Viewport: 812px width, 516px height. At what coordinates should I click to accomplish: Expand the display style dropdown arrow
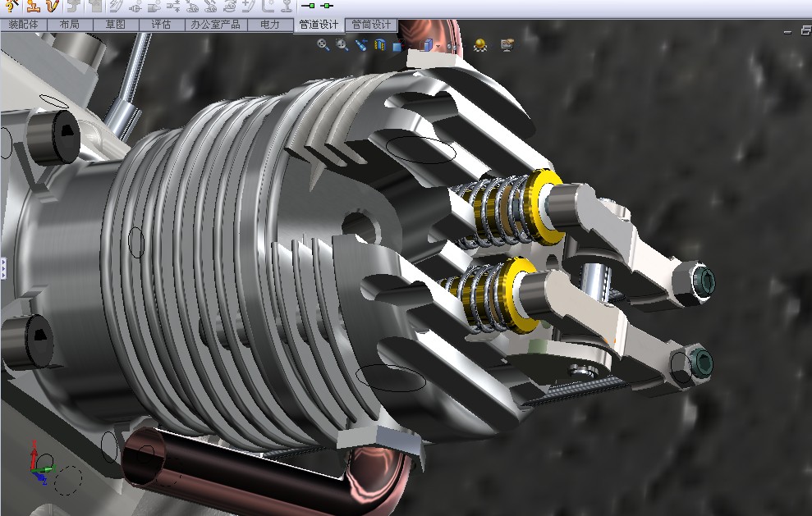(438, 47)
